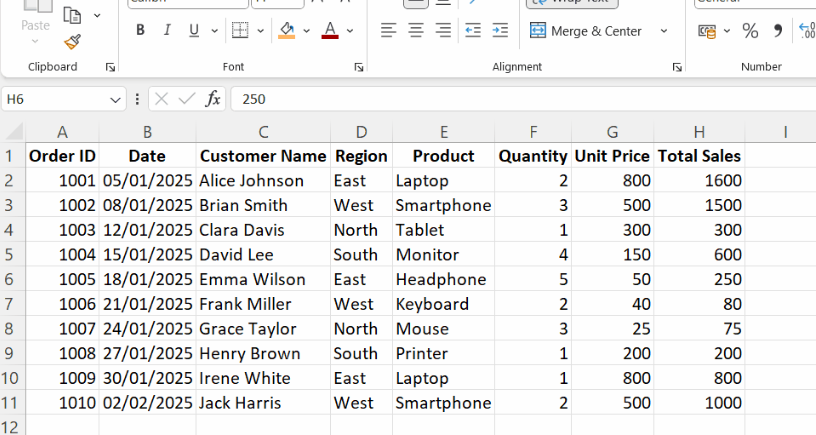This screenshot has height=435, width=816.
Task: Open the Font dialog launcher
Action: pos(358,67)
